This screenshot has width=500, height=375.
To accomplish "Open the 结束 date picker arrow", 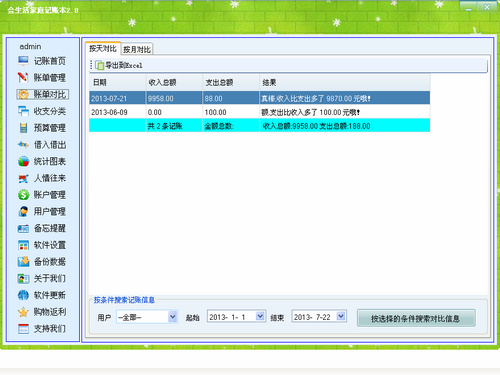I will coord(341,316).
